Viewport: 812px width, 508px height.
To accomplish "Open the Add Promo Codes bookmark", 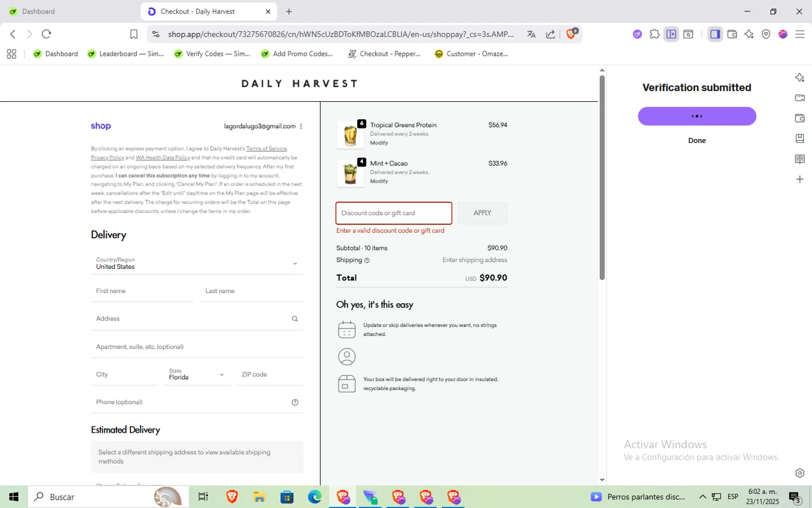I will click(297, 54).
